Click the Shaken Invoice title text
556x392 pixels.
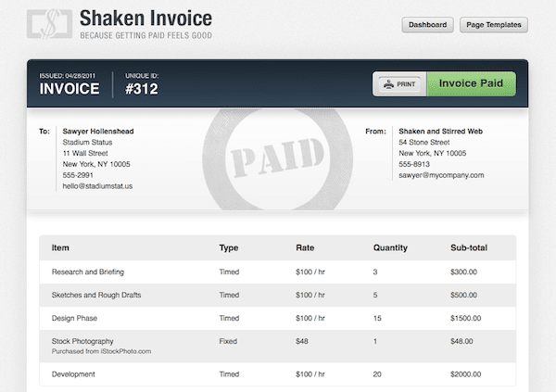tap(145, 18)
